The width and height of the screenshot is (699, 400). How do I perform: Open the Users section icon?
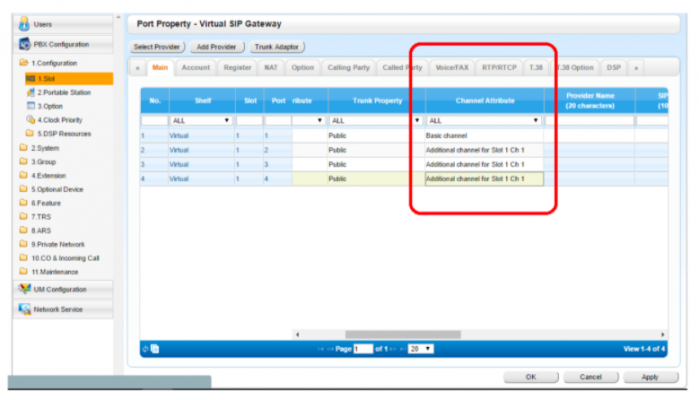pos(25,22)
